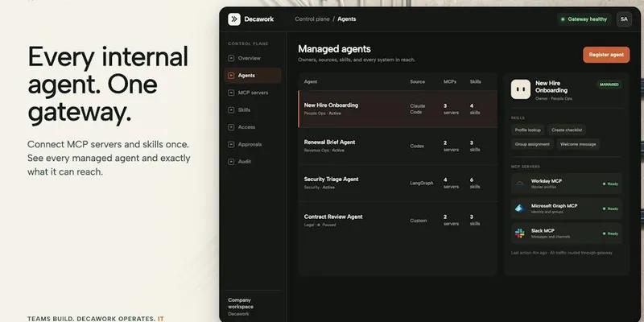Click 4 servers cell of Security Triage

click(x=451, y=184)
